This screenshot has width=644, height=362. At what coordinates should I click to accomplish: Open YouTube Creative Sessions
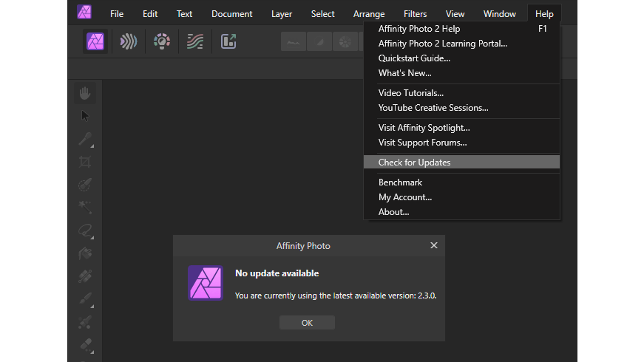pyautogui.click(x=461, y=108)
